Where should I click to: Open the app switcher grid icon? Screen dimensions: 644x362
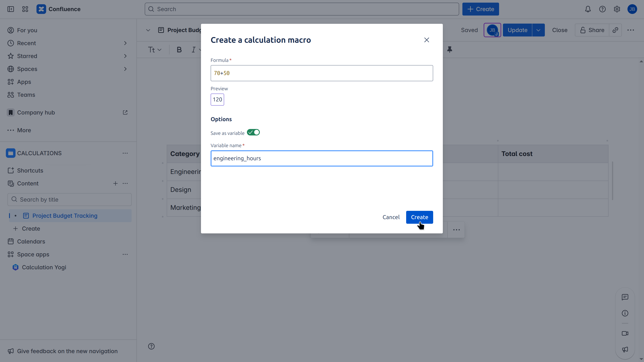[25, 9]
